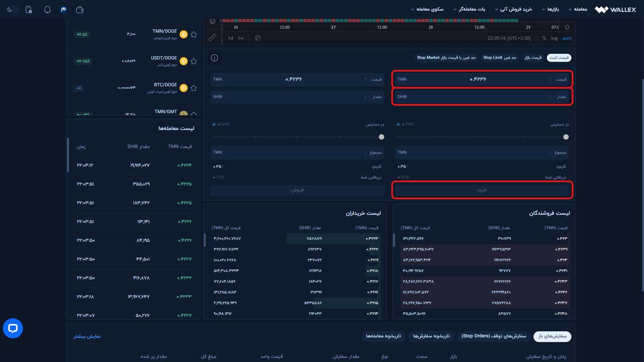Image resolution: width=644 pixels, height=362 pixels.
Task: Click the buyers list scrollbar
Action: pyautogui.click(x=205, y=240)
